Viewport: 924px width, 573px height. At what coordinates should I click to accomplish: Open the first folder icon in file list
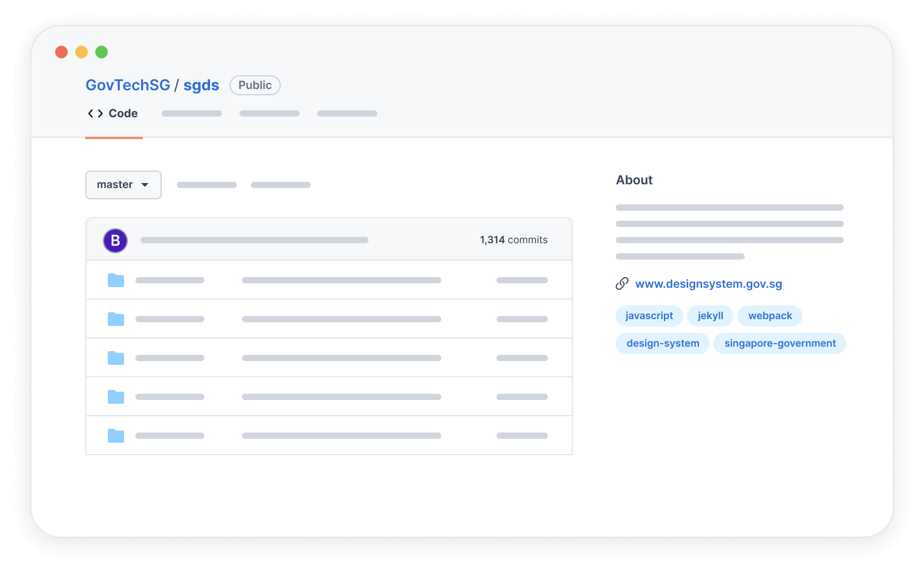pyautogui.click(x=116, y=280)
